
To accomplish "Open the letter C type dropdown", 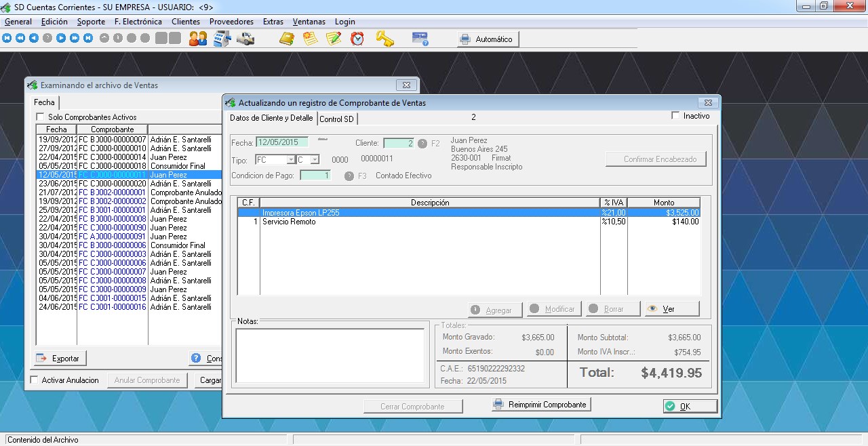I will point(315,160).
